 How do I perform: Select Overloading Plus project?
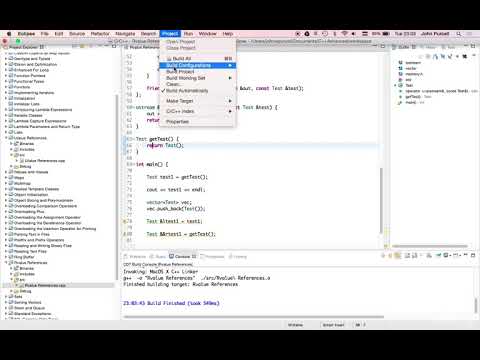pyautogui.click(x=29, y=212)
